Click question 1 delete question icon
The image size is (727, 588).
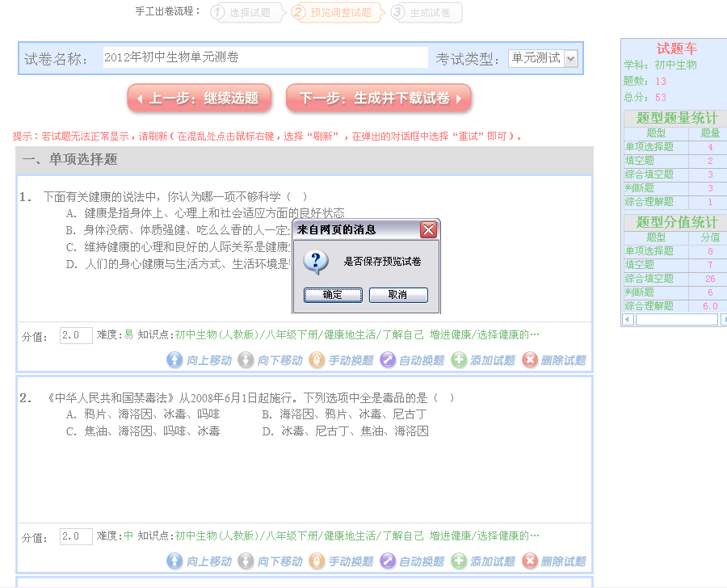click(530, 360)
